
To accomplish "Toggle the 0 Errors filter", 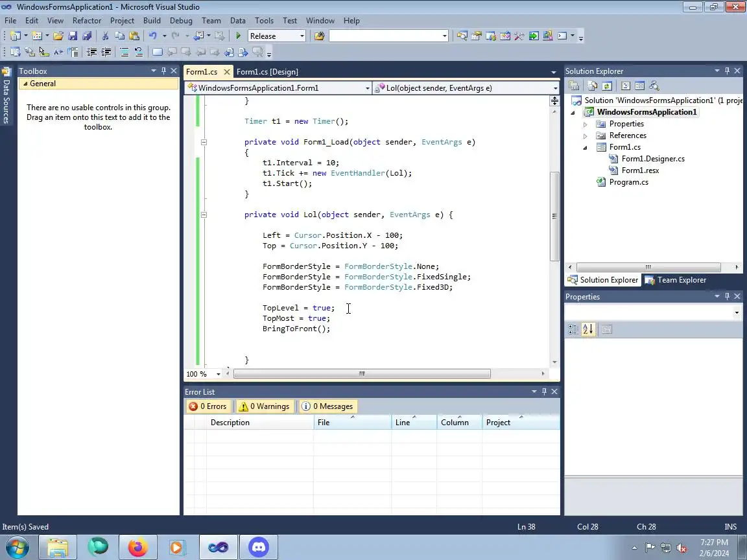I will coord(207,406).
